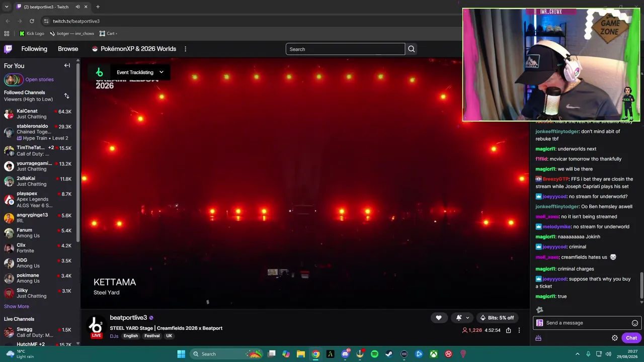644x362 pixels.
Task: Open the Twitch home logo
Action: 8,49
